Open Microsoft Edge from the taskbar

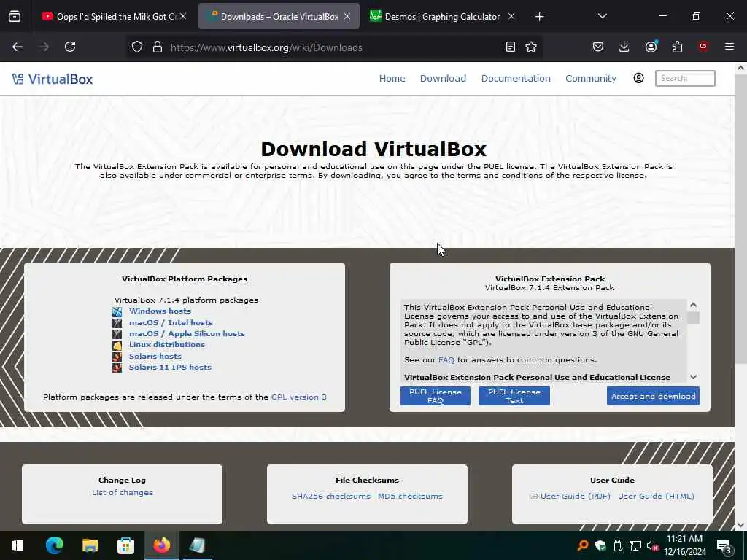tap(54, 545)
